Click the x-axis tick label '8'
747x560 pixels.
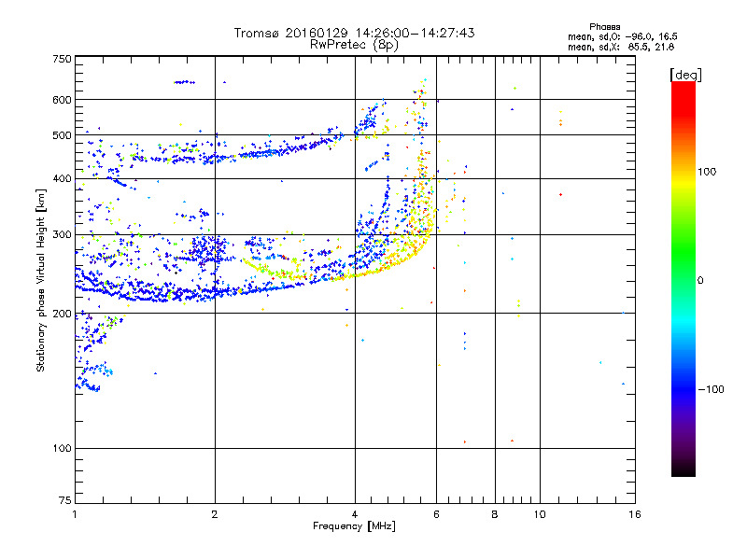[495, 514]
